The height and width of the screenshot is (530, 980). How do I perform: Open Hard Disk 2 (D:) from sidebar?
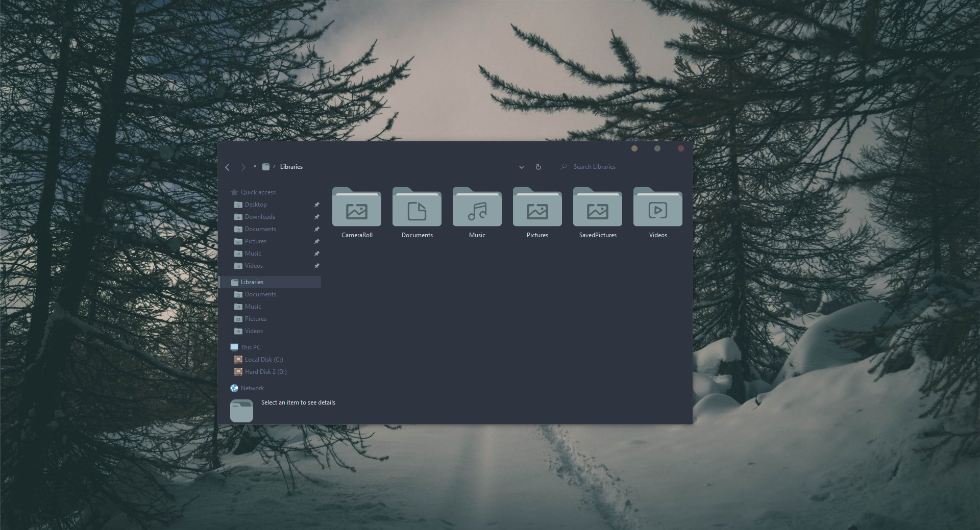coord(265,371)
